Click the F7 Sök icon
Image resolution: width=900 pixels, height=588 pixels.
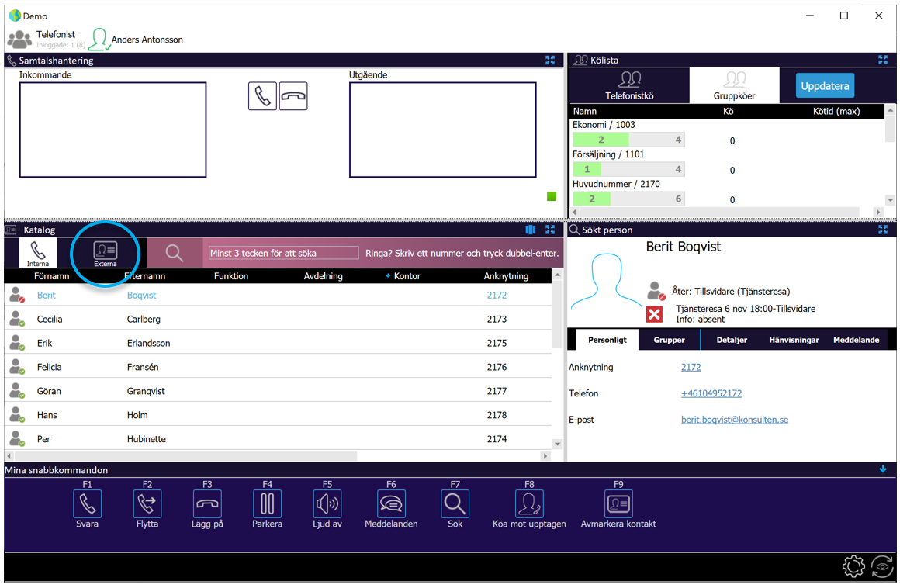455,503
